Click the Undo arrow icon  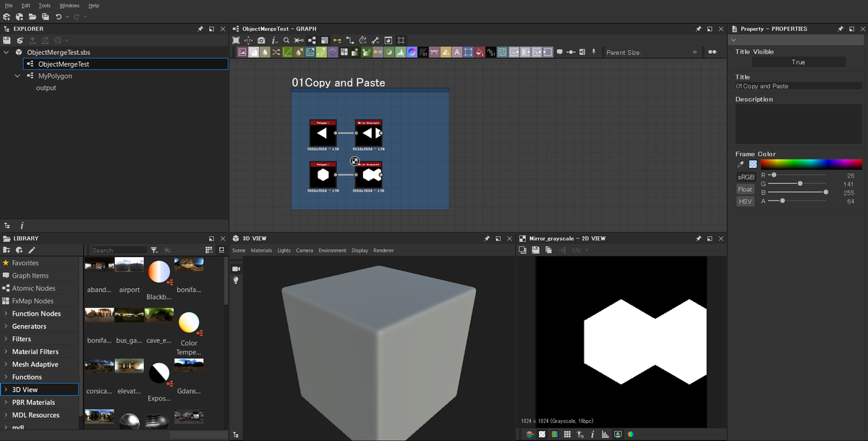click(x=59, y=16)
